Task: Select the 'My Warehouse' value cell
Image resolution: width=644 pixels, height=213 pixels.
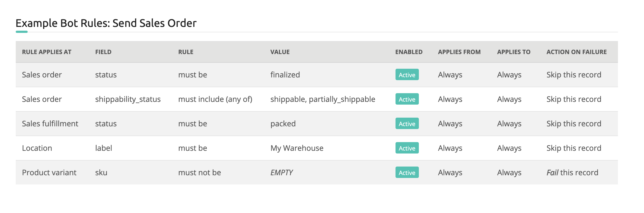Action: coord(297,148)
